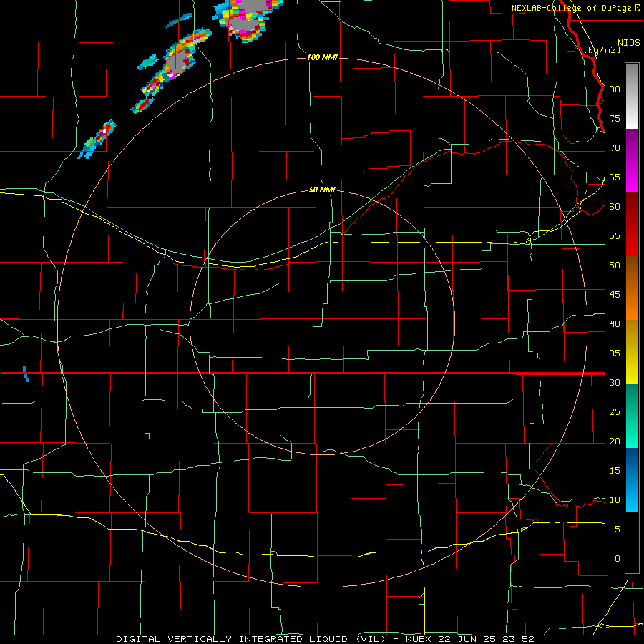Click the 0 value on the scale
The image size is (644, 644).
618,559
